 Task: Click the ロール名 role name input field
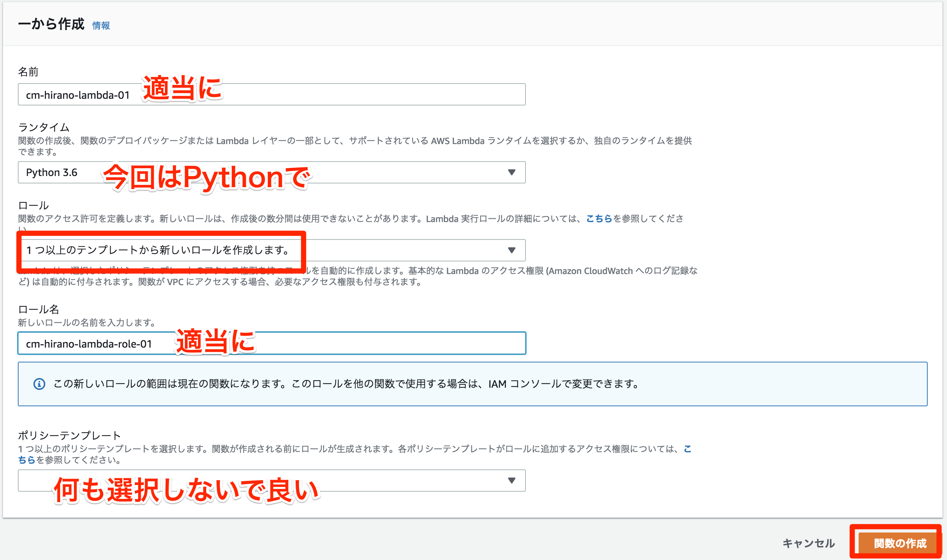271,344
